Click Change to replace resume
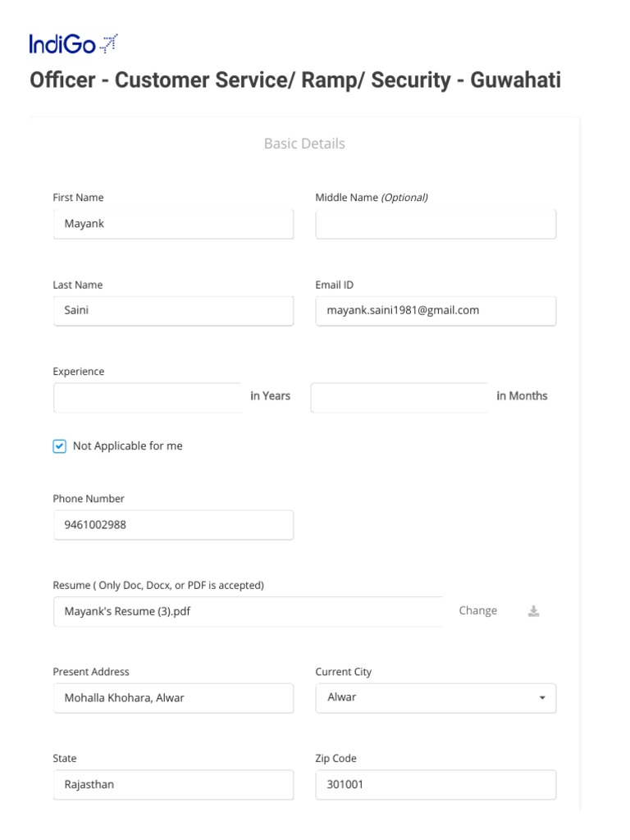630x840 pixels. pos(477,610)
